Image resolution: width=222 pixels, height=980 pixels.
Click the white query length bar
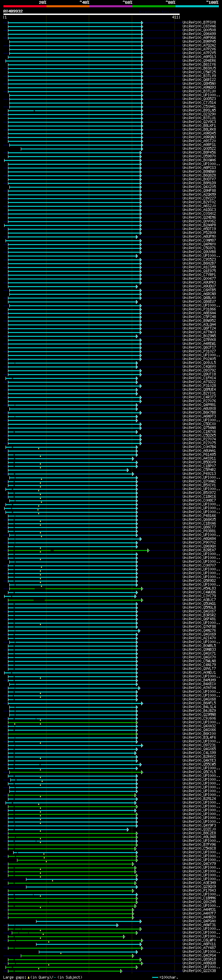92,15
